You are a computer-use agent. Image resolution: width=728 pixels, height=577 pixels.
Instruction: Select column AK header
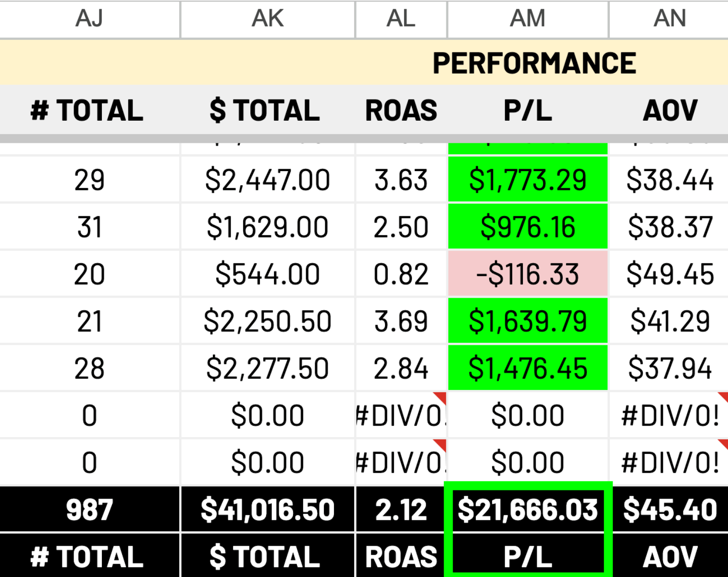268,19
